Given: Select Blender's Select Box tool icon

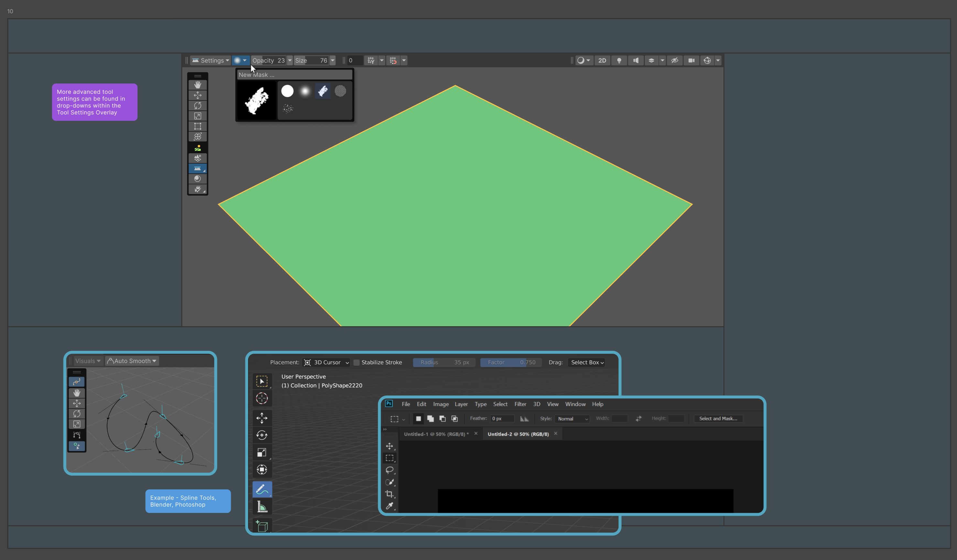Looking at the screenshot, I should (x=262, y=381).
